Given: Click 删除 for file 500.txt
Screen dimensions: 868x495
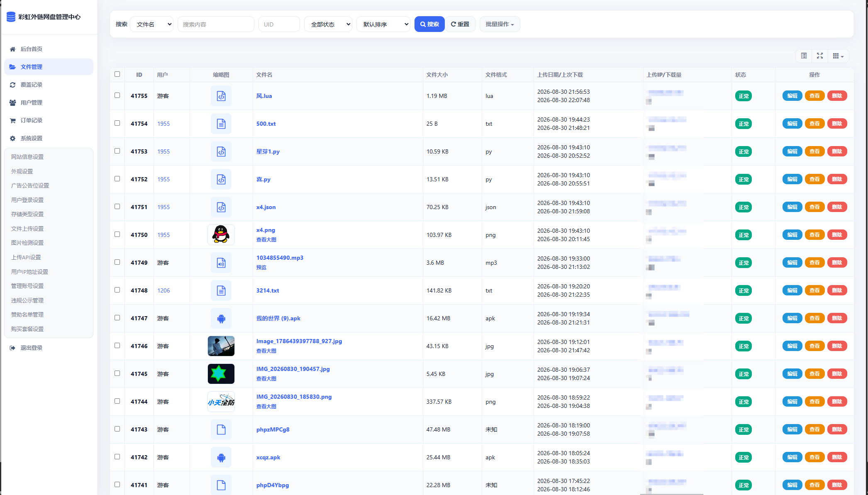Looking at the screenshot, I should point(837,124).
